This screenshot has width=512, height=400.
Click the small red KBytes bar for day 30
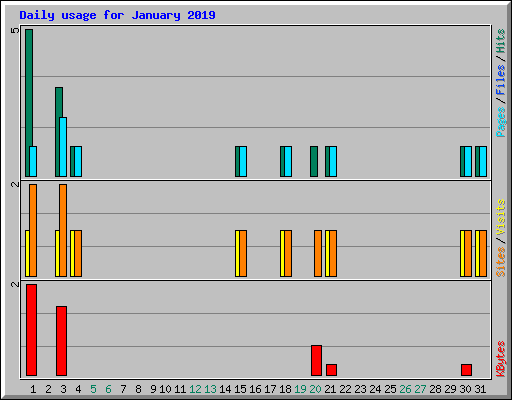pyautogui.click(x=466, y=370)
